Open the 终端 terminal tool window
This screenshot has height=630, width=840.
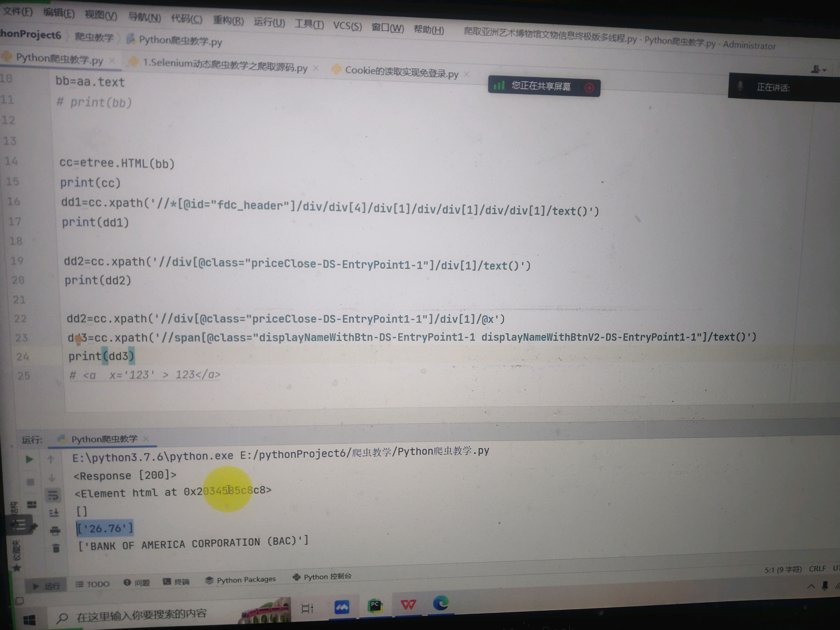(176, 582)
